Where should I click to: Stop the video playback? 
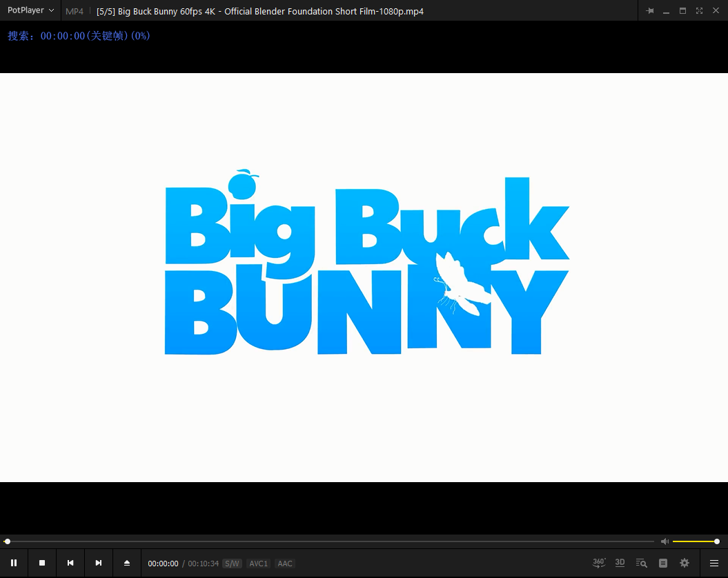tap(42, 563)
